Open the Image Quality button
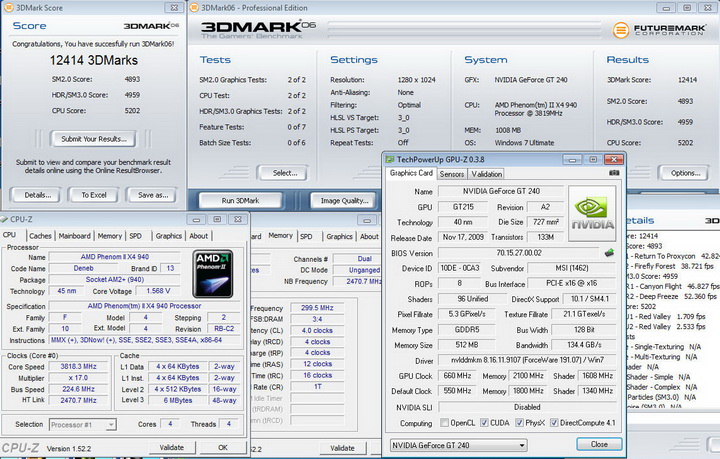720x459 pixels. point(344,201)
